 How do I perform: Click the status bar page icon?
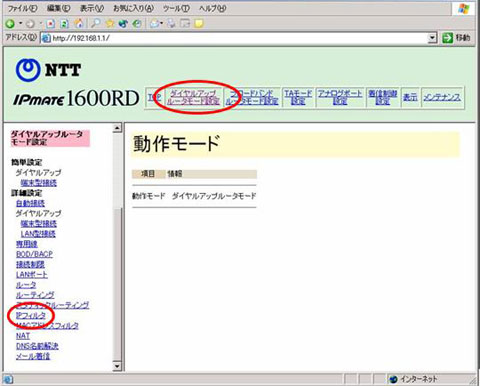point(8,379)
